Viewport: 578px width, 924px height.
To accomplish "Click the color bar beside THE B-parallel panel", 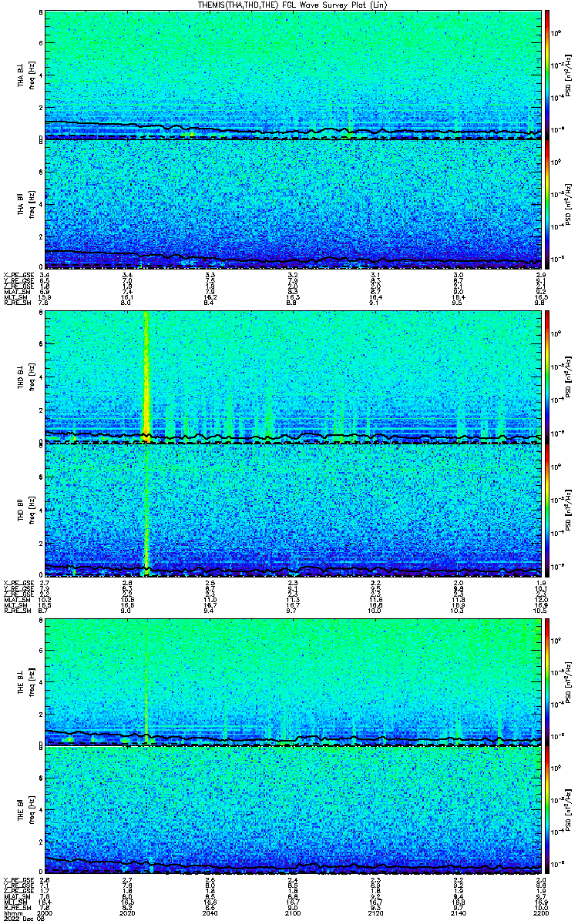I will [x=548, y=811].
